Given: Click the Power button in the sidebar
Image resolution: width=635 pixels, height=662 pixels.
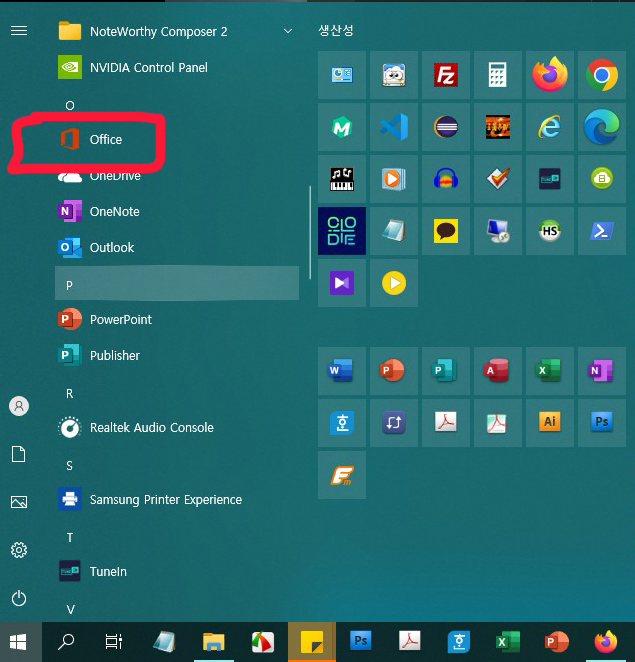Looking at the screenshot, I should click(x=19, y=598).
